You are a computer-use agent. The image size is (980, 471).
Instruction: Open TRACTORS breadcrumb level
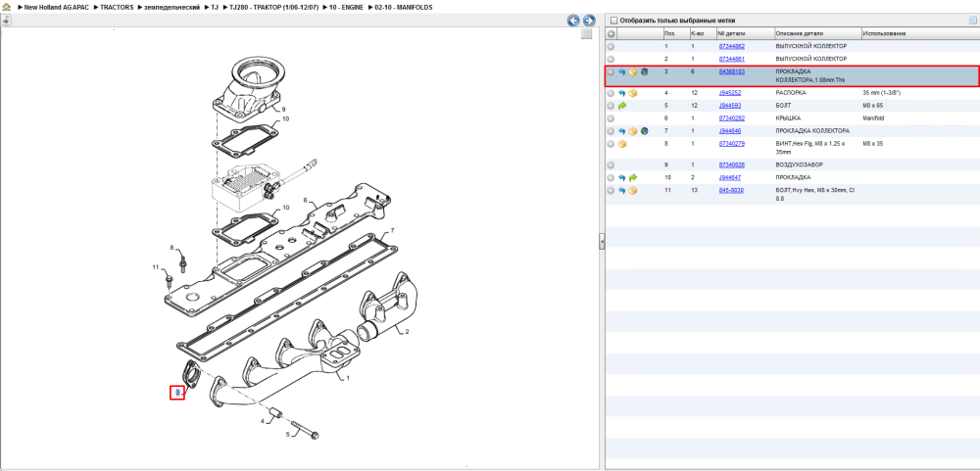coord(117,7)
